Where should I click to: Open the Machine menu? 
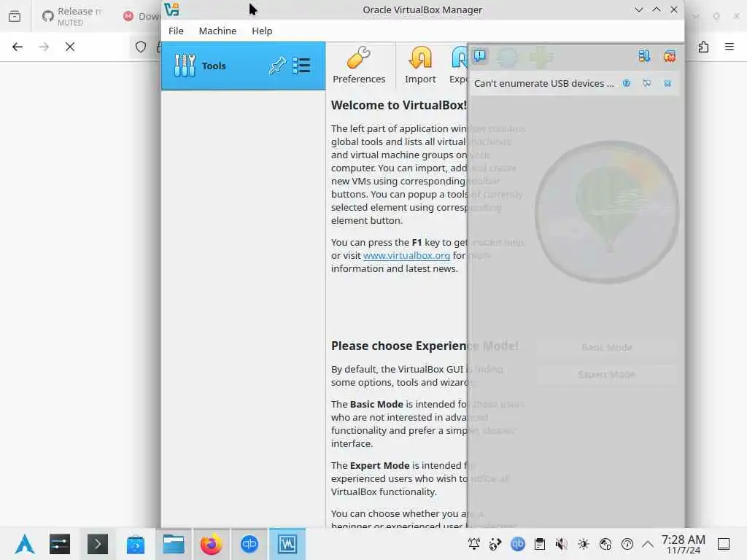tap(217, 31)
